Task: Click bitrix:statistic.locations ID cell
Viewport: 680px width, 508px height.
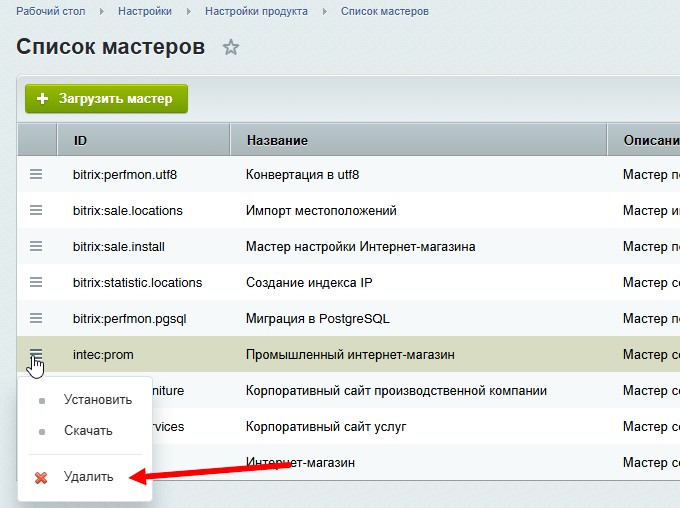Action: [x=137, y=283]
